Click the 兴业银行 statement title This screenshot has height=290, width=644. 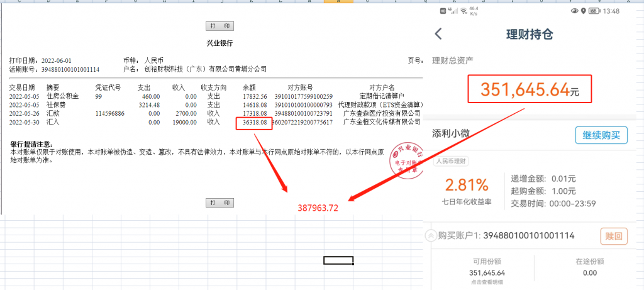click(x=219, y=43)
